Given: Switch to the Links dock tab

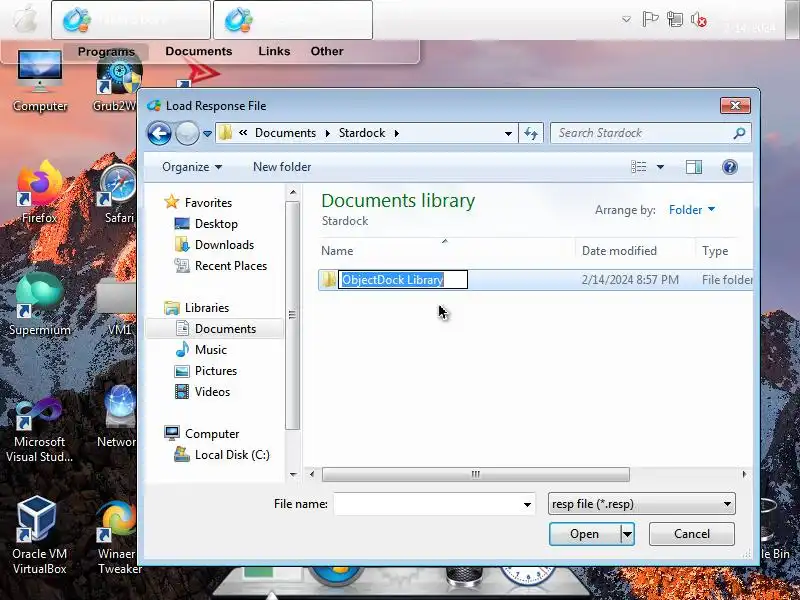Looking at the screenshot, I should point(274,51).
